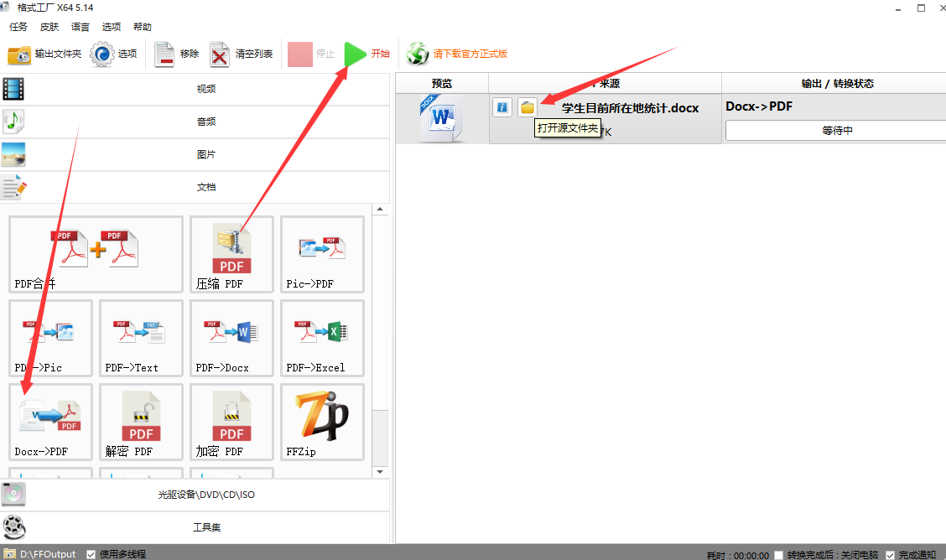Minimize the 格式工厂 window
Viewport: 946px width, 560px height.
pos(897,8)
